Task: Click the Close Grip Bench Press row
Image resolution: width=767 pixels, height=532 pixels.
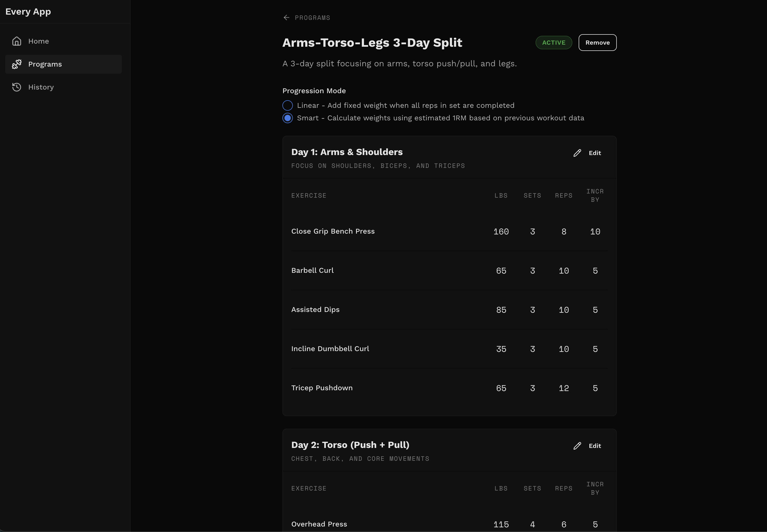Action: (333, 231)
